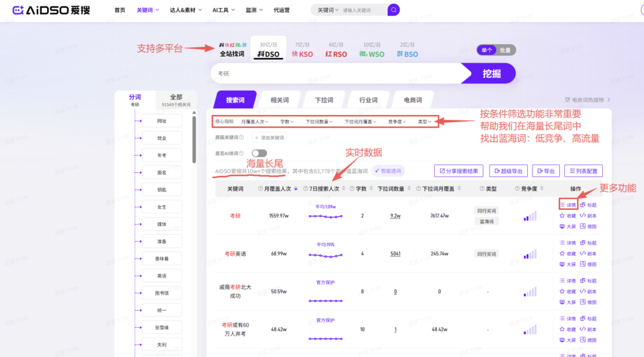This screenshot has height=357, width=644.
Task: Sort the 竞争度 column
Action: click(542, 189)
